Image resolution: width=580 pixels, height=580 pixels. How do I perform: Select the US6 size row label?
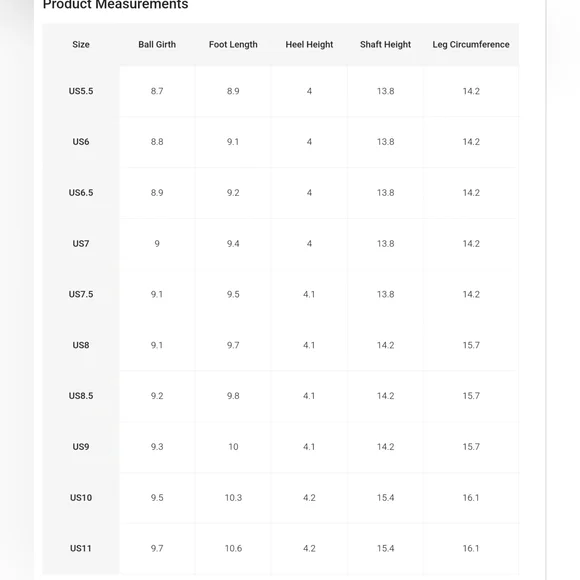pyautogui.click(x=81, y=142)
